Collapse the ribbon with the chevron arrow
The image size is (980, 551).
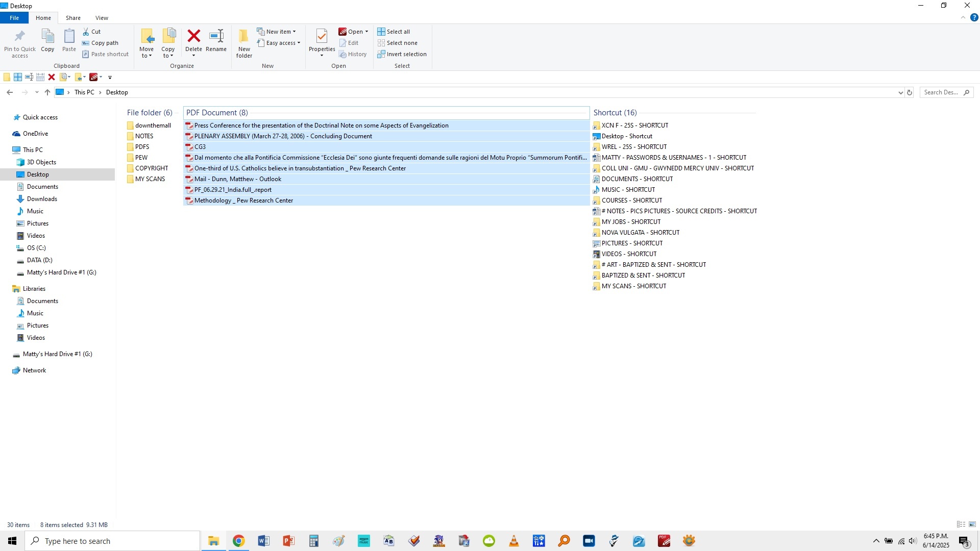pyautogui.click(x=964, y=17)
